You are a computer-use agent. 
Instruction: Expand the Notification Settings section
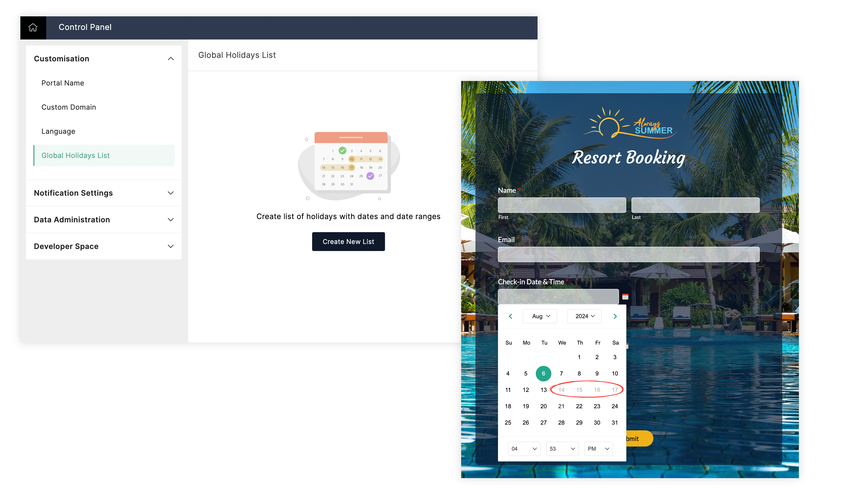[x=104, y=193]
